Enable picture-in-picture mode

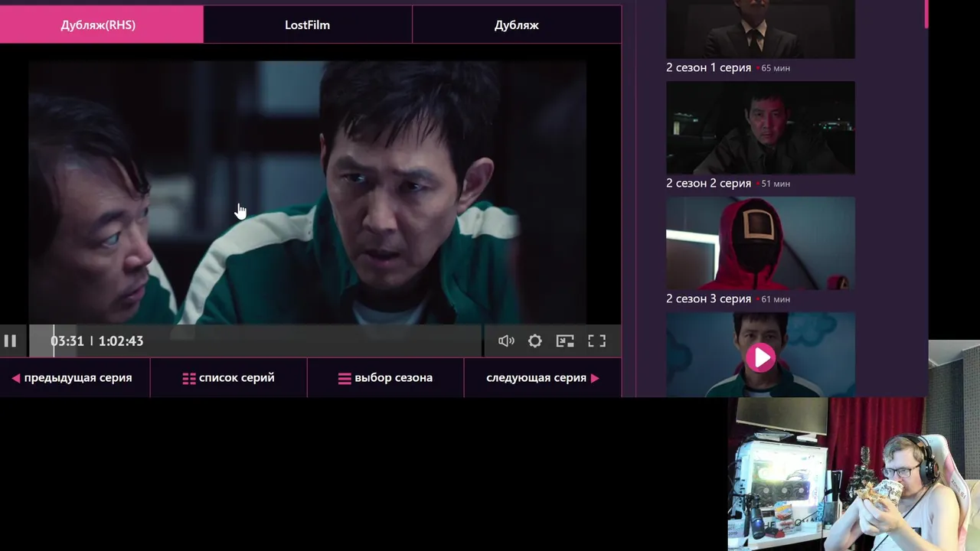coord(565,341)
